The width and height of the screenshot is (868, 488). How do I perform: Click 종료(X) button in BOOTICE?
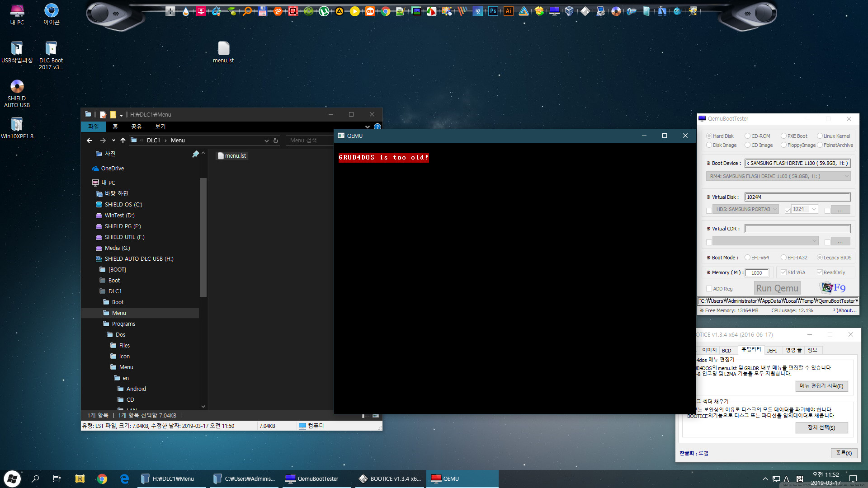(x=844, y=453)
